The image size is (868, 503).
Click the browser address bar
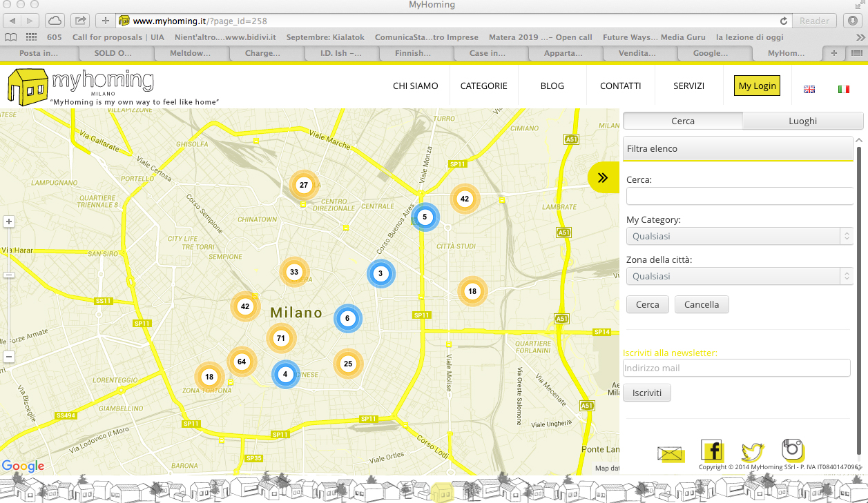[x=452, y=21]
